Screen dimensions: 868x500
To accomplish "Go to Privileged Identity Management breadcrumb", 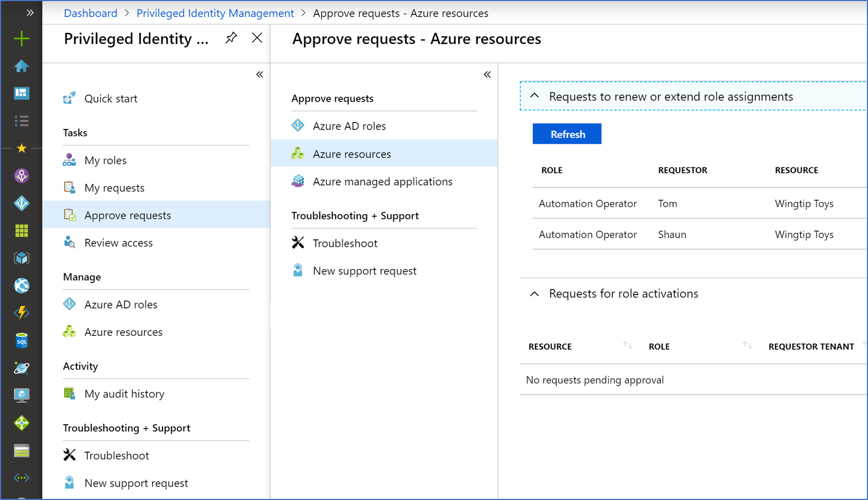I will click(x=215, y=13).
